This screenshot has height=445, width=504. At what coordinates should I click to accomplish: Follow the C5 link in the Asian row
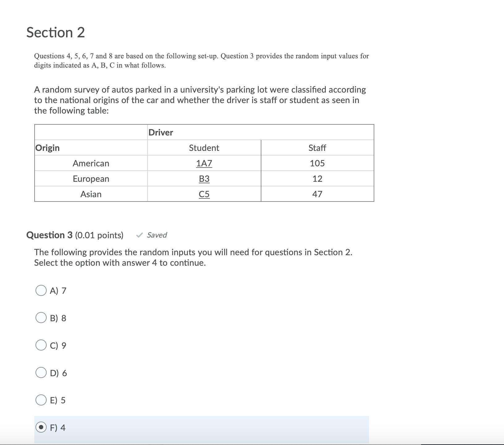(204, 194)
